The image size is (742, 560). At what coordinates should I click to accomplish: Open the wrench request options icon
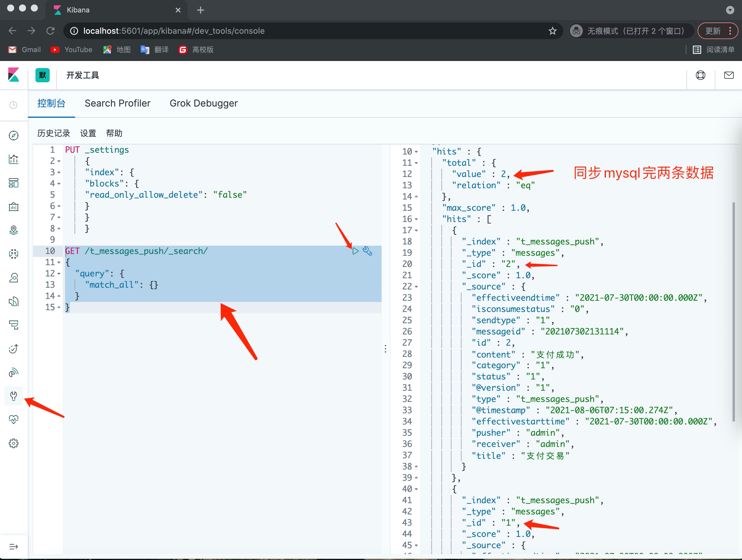click(x=368, y=251)
